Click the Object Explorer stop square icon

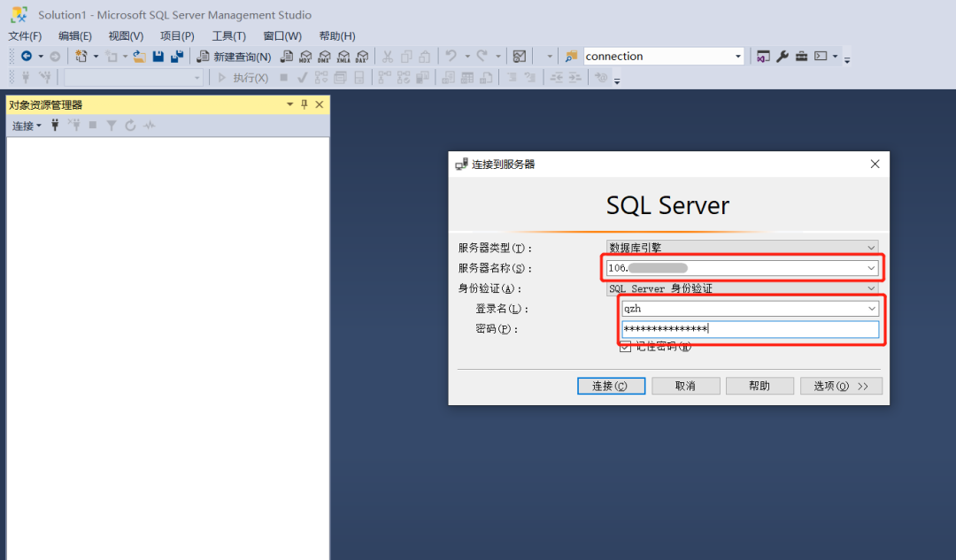93,125
